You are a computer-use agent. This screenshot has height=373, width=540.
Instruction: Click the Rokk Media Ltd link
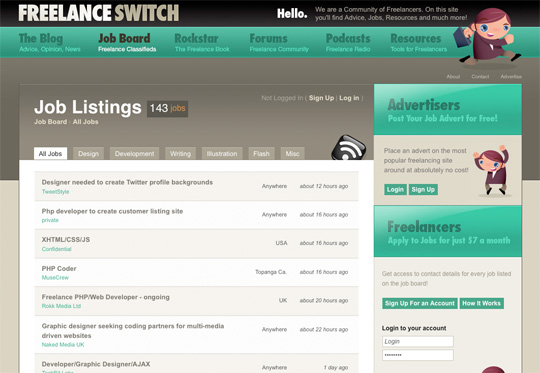point(61,306)
